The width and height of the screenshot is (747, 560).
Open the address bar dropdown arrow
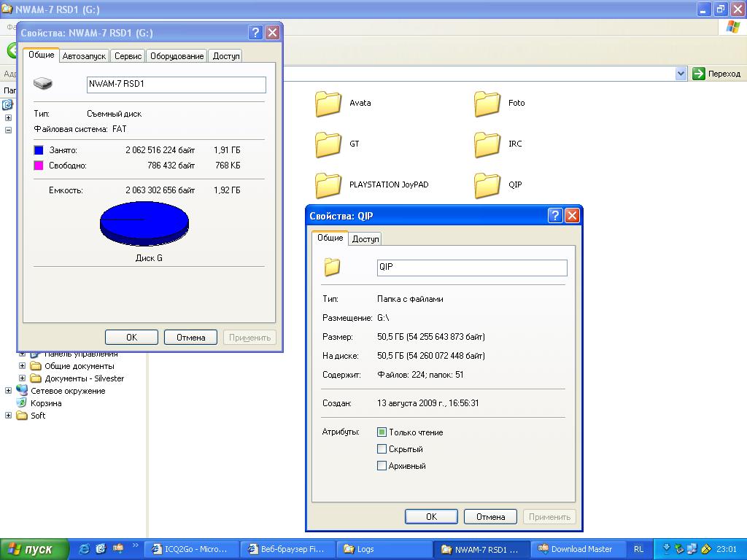(x=681, y=74)
